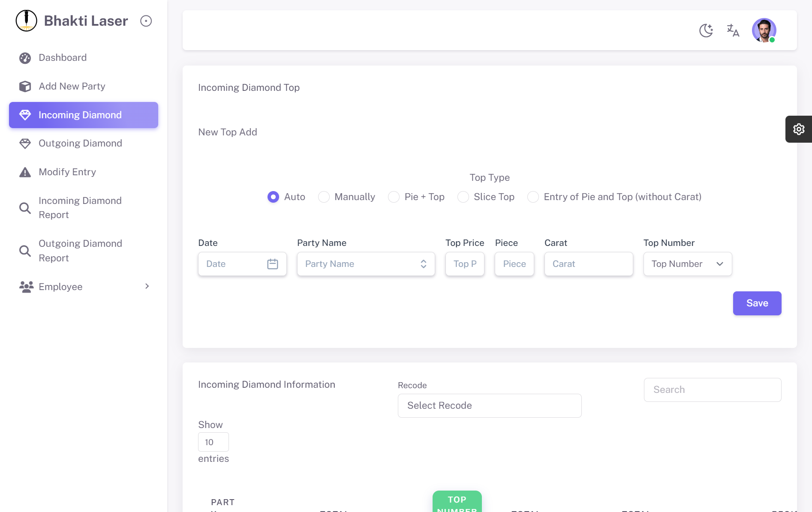Image resolution: width=812 pixels, height=512 pixels.
Task: Expand the Top Number dropdown
Action: (687, 264)
